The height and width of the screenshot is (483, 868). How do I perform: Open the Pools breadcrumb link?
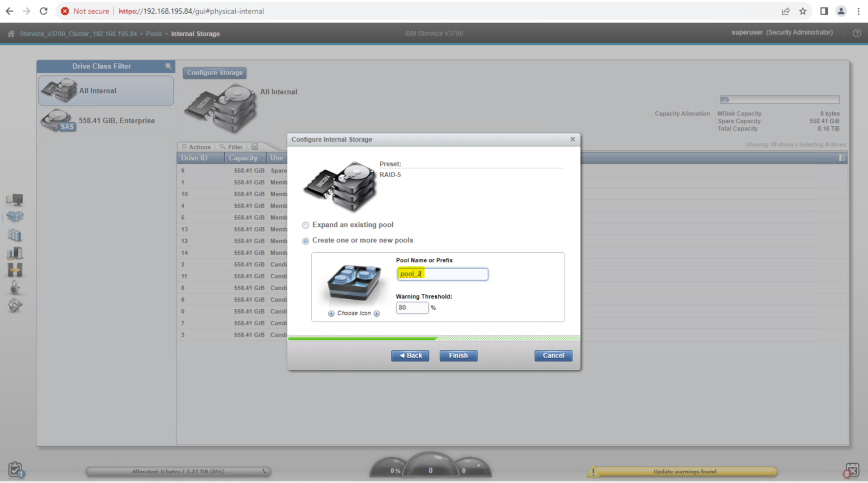tap(154, 33)
